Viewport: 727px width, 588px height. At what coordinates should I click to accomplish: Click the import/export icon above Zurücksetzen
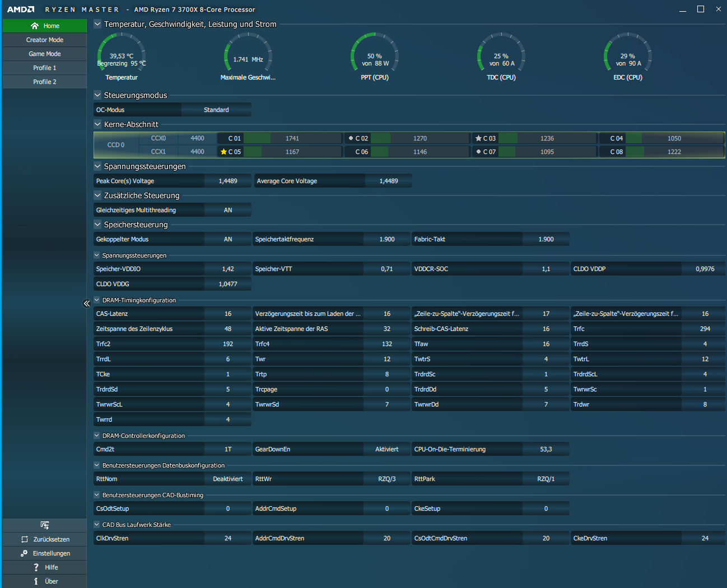pos(45,525)
